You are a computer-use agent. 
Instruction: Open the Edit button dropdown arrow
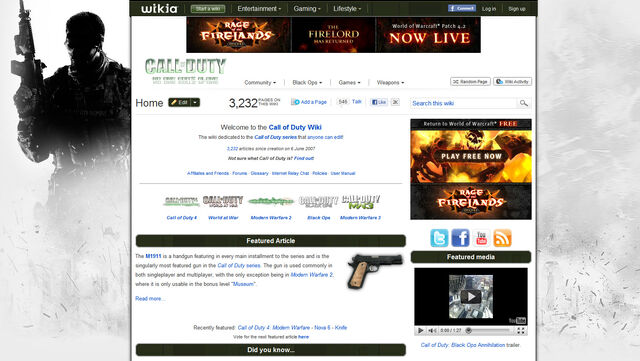(196, 103)
